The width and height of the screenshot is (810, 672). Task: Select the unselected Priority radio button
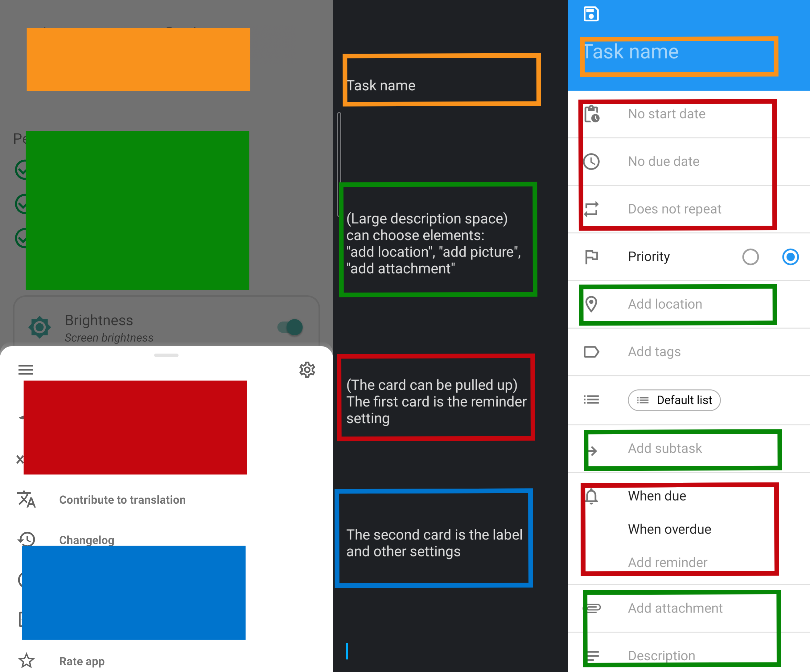point(750,257)
